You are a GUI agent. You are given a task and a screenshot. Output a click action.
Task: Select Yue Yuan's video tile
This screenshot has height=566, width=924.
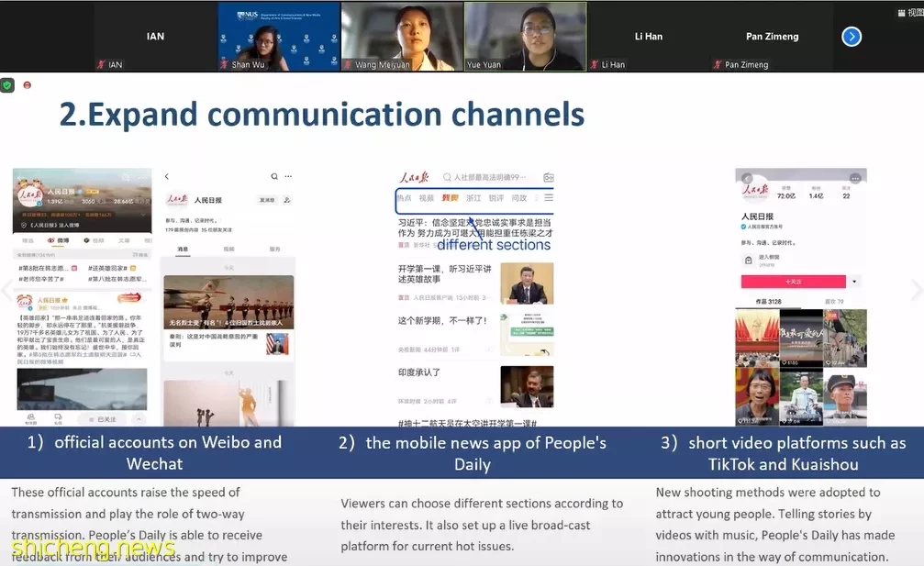[x=526, y=37]
